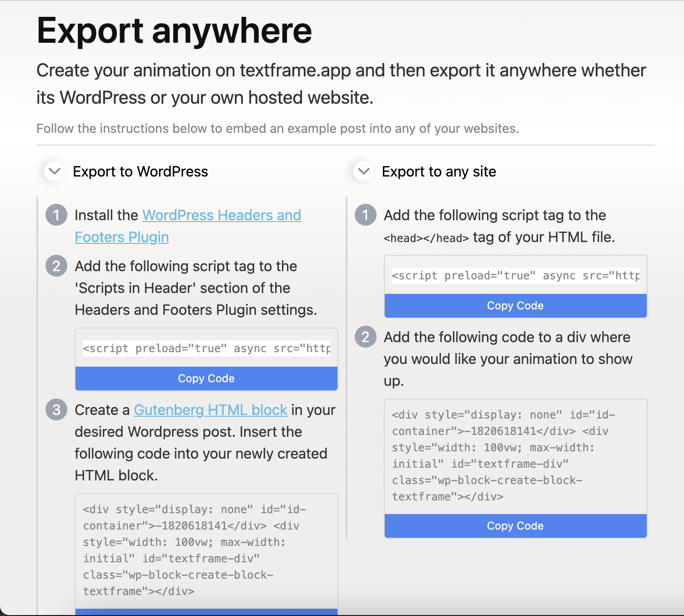The image size is (684, 616).
Task: Copy Code for any-site head script tag
Action: pyautogui.click(x=516, y=306)
